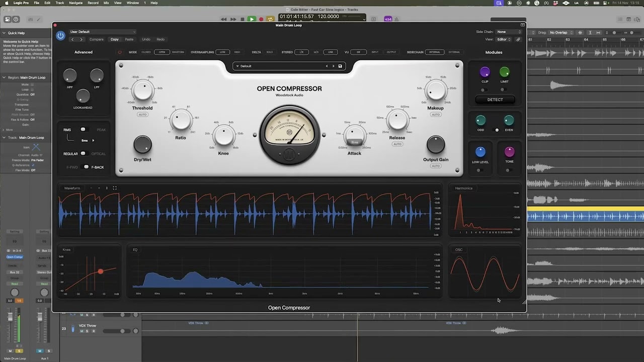Click the EVEN harmonics knob
The image size is (644, 362).
coord(509,120)
